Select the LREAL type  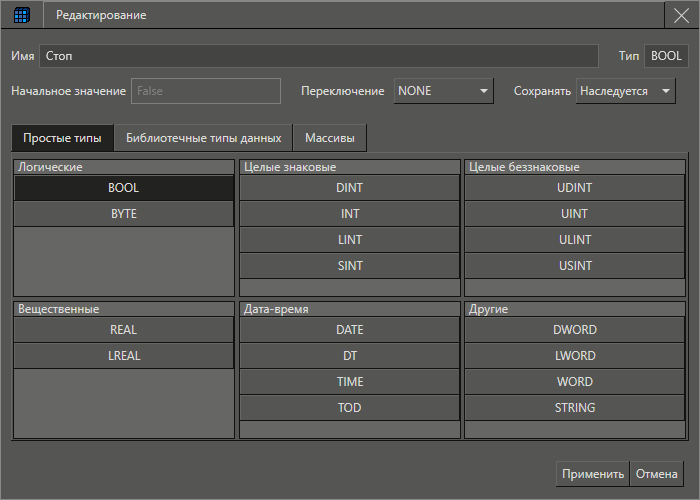pyautogui.click(x=124, y=356)
